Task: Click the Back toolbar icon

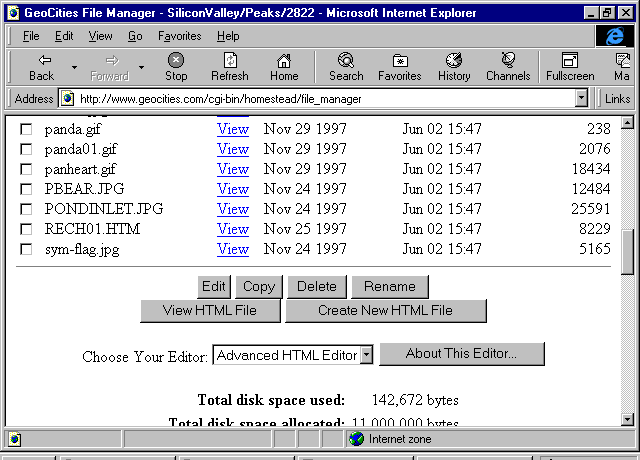Action: point(44,60)
